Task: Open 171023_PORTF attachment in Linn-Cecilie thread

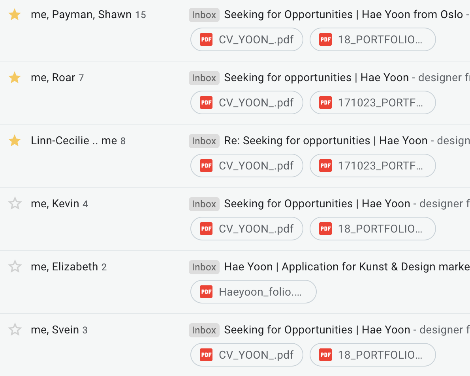Action: [373, 166]
